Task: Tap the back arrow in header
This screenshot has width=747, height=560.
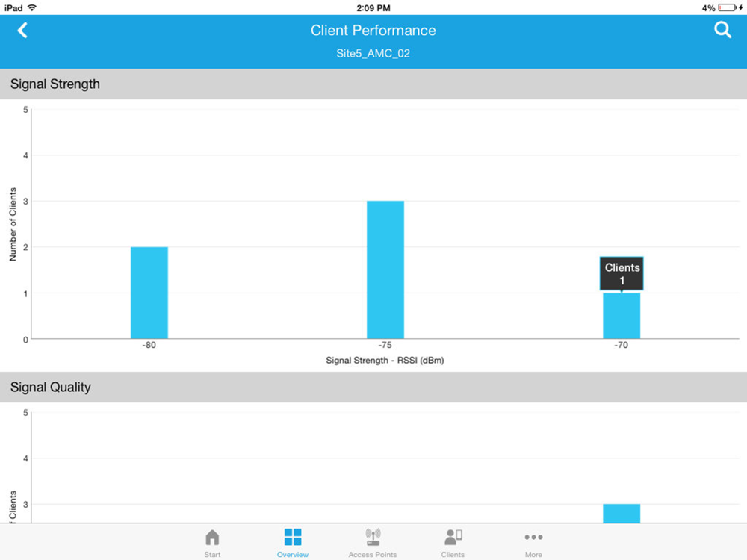Action: tap(22, 31)
